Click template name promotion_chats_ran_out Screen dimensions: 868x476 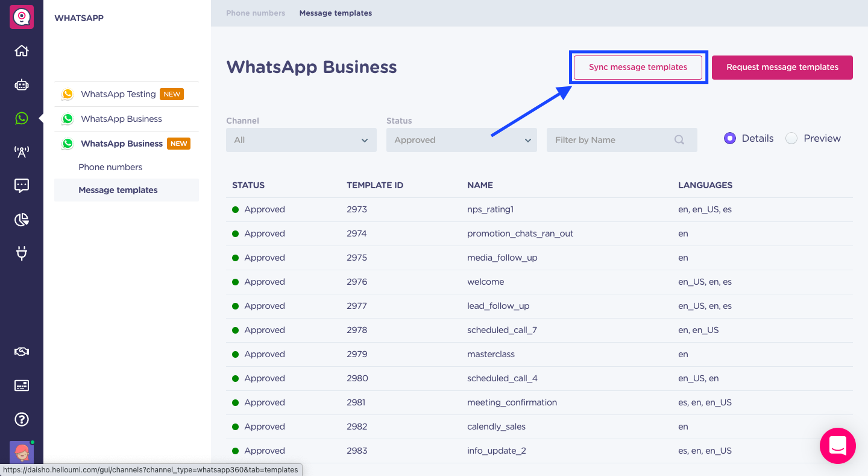tap(520, 233)
